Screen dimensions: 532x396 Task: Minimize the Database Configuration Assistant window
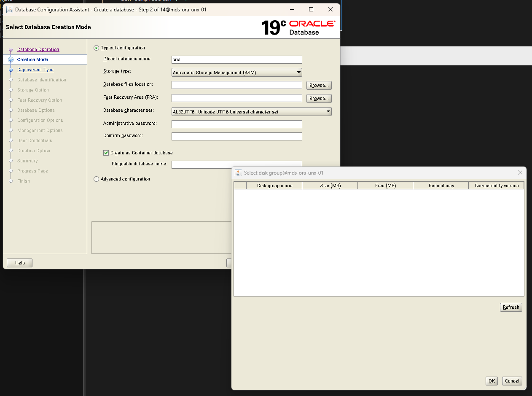[292, 9]
